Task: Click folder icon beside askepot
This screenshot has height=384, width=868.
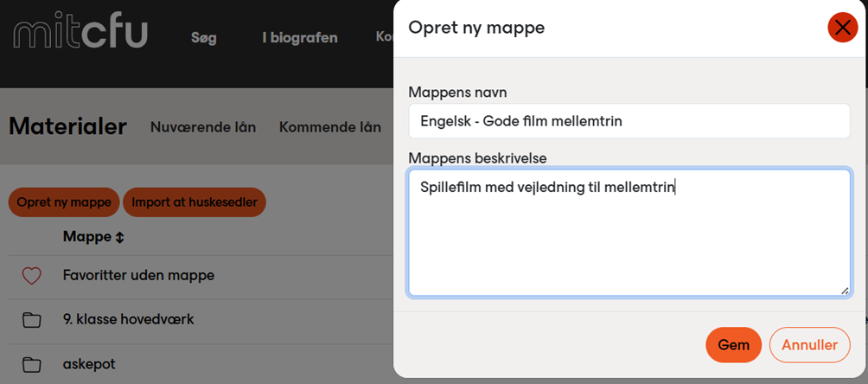Action: (32, 364)
